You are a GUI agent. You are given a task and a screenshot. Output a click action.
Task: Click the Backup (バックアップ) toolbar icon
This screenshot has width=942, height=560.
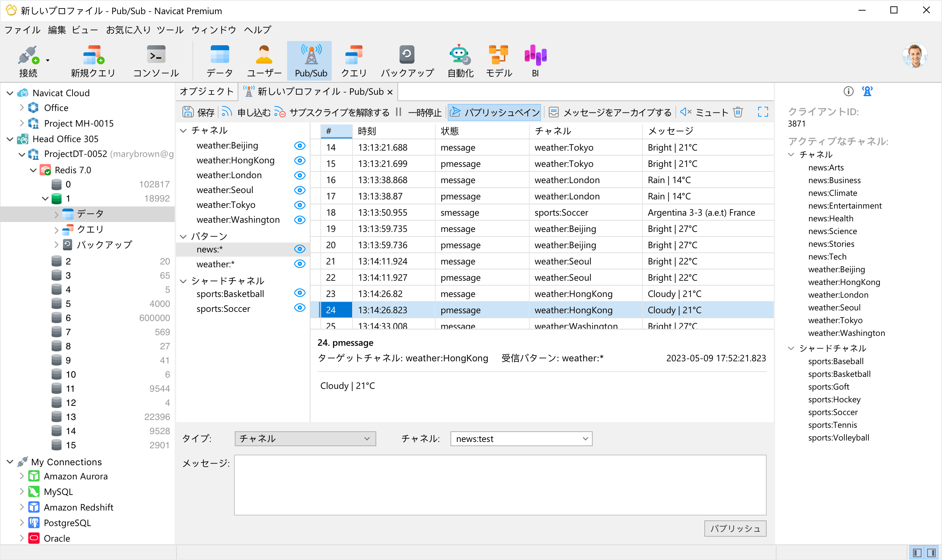[x=406, y=60]
